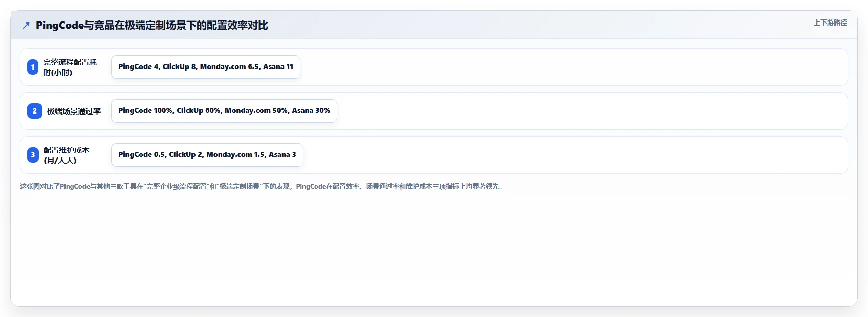The width and height of the screenshot is (868, 317).
Task: Click the 上下游路径 label in the header
Action: (x=830, y=22)
